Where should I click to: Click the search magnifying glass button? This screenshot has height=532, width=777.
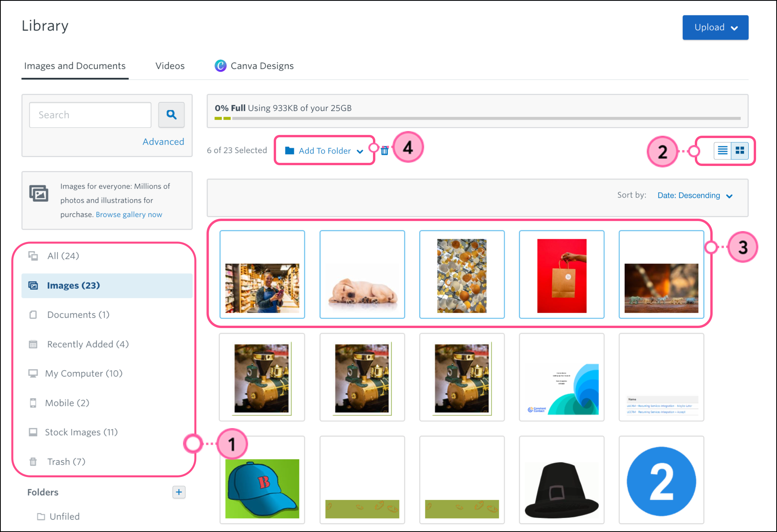(171, 115)
